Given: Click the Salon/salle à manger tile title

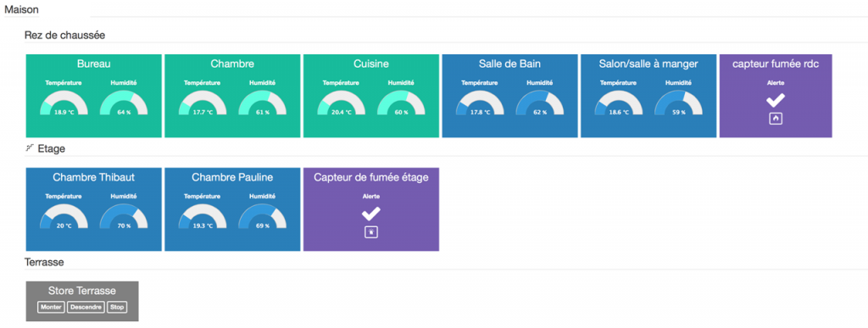Looking at the screenshot, I should click(x=648, y=64).
